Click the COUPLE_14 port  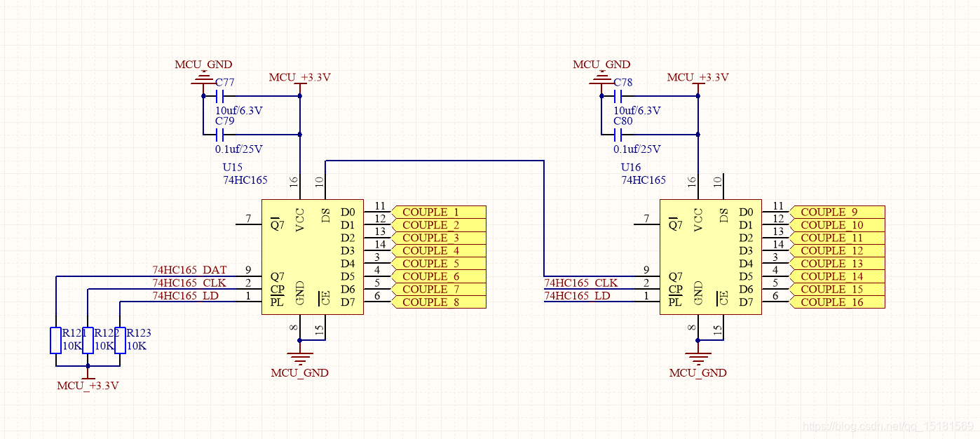click(x=837, y=276)
